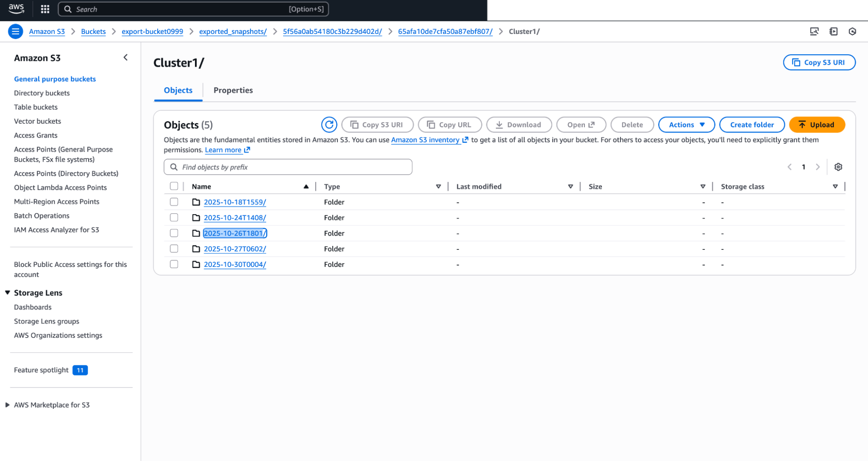This screenshot has width=868, height=461.
Task: Sort by Type column arrow
Action: click(x=439, y=186)
